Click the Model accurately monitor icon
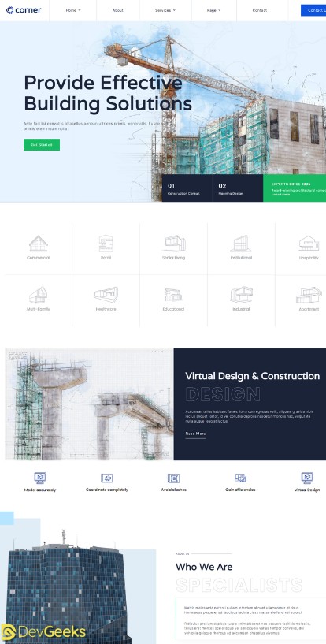Screen dimensions: 326x644 pos(40,478)
